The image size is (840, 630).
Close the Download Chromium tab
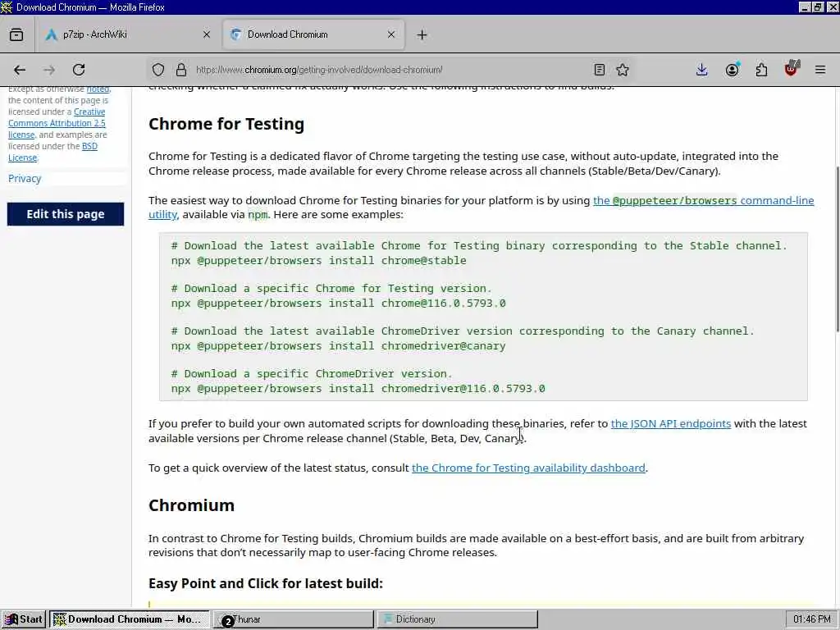pyautogui.click(x=391, y=34)
